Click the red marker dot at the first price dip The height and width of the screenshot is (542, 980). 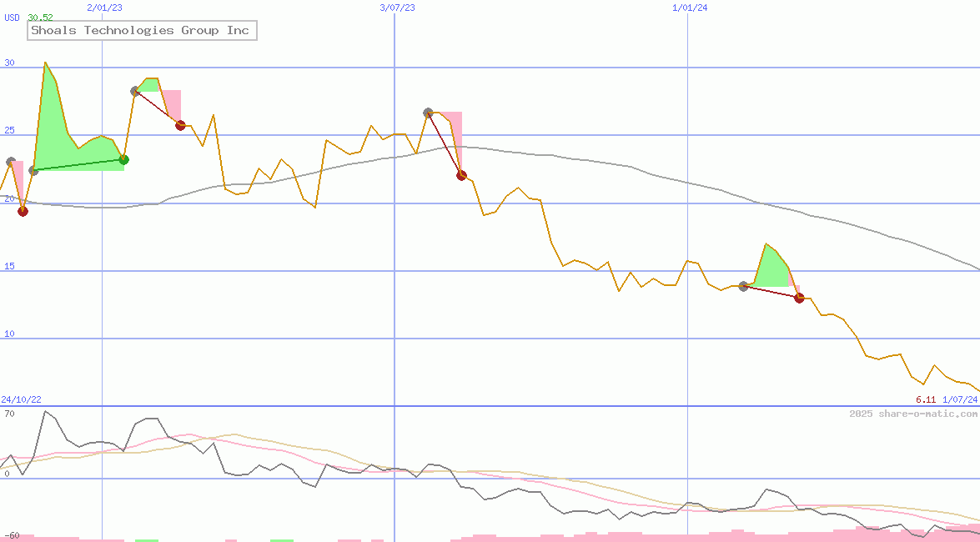click(23, 211)
